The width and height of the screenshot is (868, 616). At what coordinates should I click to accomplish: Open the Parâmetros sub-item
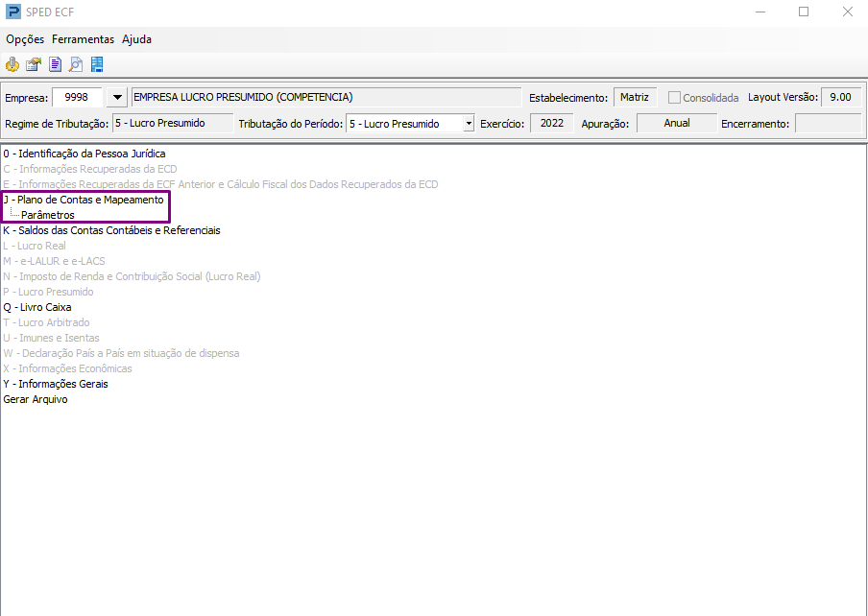[x=48, y=215]
